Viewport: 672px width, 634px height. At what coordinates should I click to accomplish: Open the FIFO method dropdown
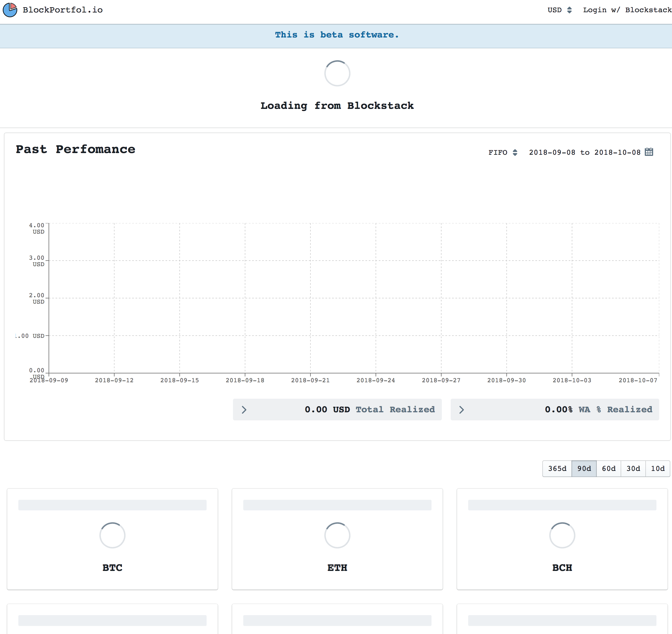(503, 153)
